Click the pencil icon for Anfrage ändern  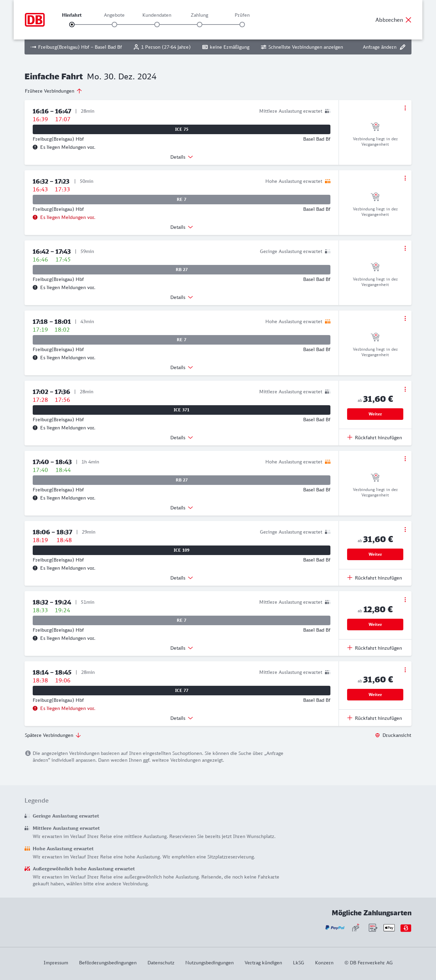tap(403, 47)
